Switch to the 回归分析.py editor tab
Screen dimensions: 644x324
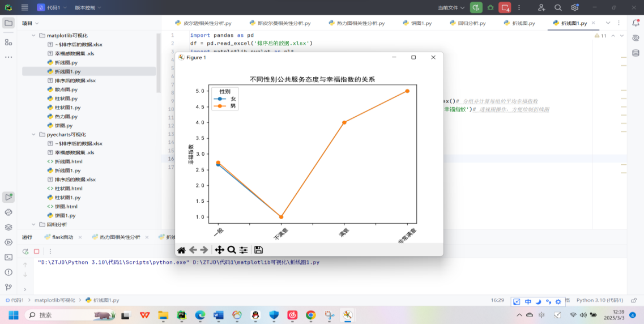468,23
